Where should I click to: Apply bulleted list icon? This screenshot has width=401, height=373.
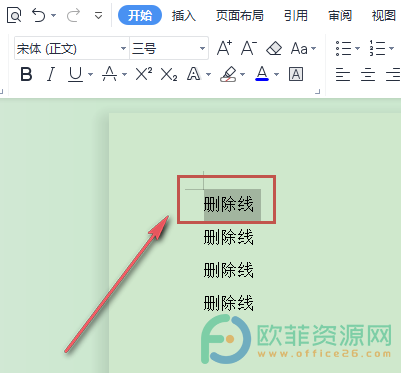[343, 49]
